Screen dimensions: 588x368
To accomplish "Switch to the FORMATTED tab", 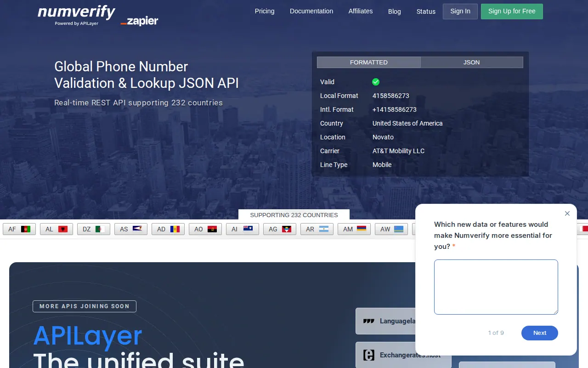I will 369,62.
